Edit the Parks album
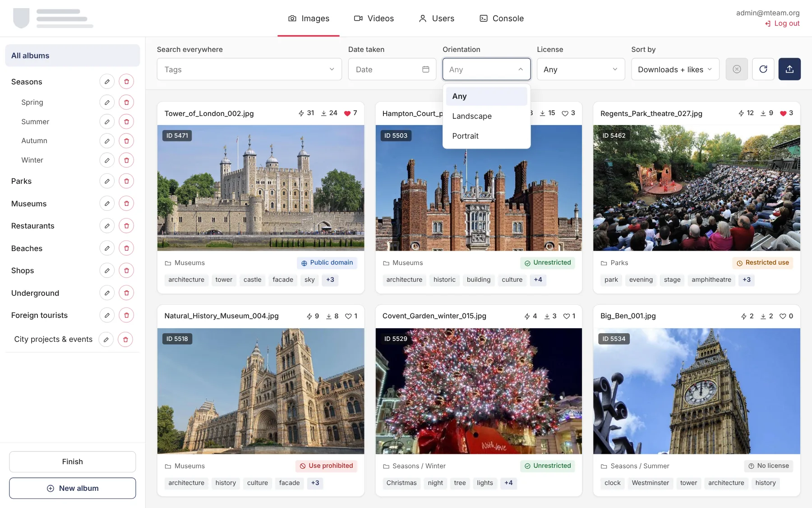The height and width of the screenshot is (508, 812). [x=107, y=181]
